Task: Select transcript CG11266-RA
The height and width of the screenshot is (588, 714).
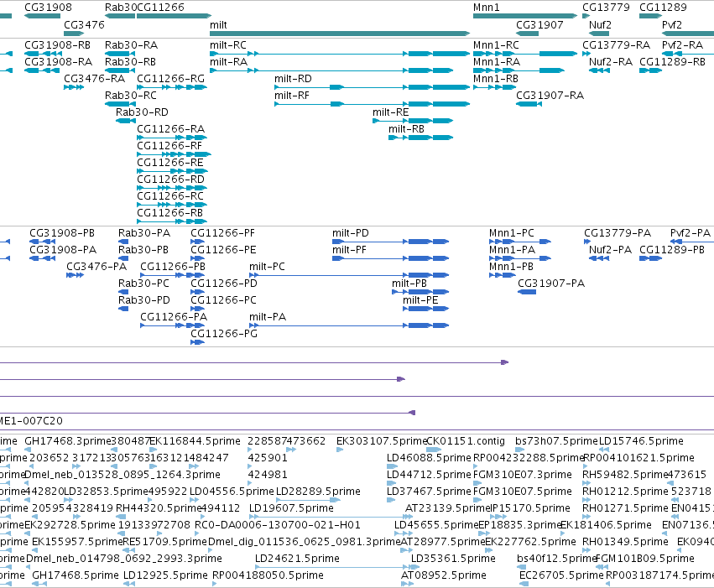Action: click(172, 138)
